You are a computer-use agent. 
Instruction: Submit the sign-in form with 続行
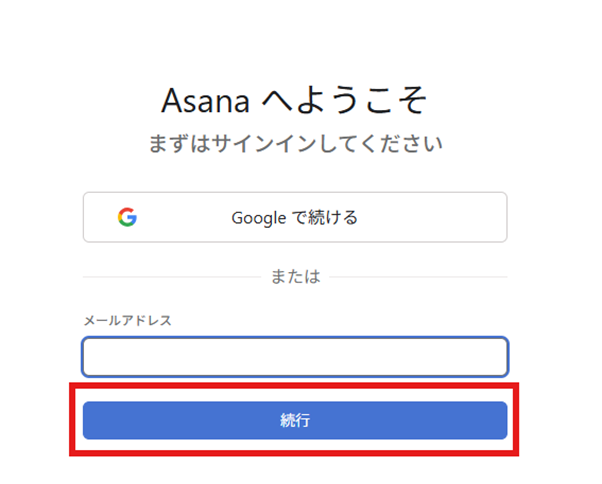tap(294, 420)
